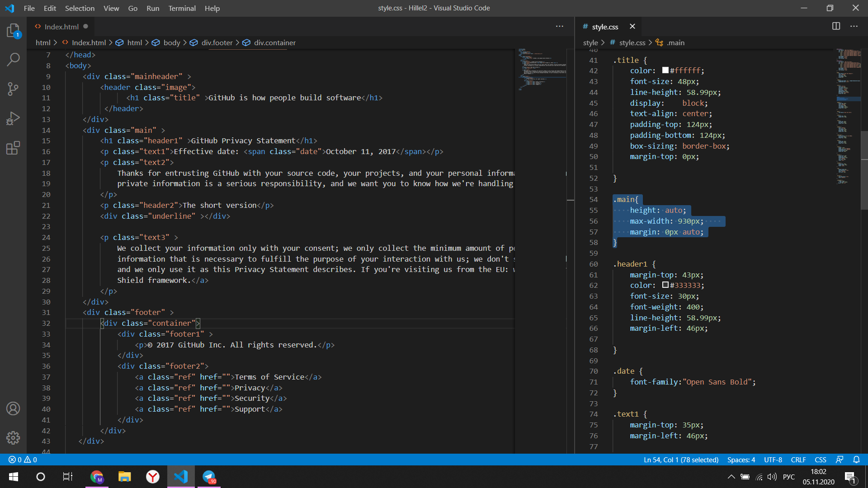The height and width of the screenshot is (488, 868).
Task: Click the .main breadcrumb in style.css
Action: pos(670,42)
